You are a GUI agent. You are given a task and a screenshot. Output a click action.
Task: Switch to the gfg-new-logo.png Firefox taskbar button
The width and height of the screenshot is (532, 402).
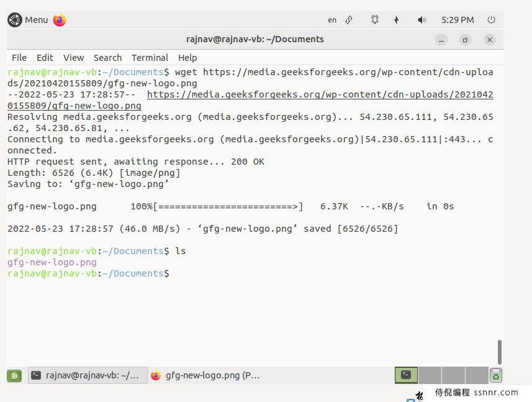click(207, 375)
